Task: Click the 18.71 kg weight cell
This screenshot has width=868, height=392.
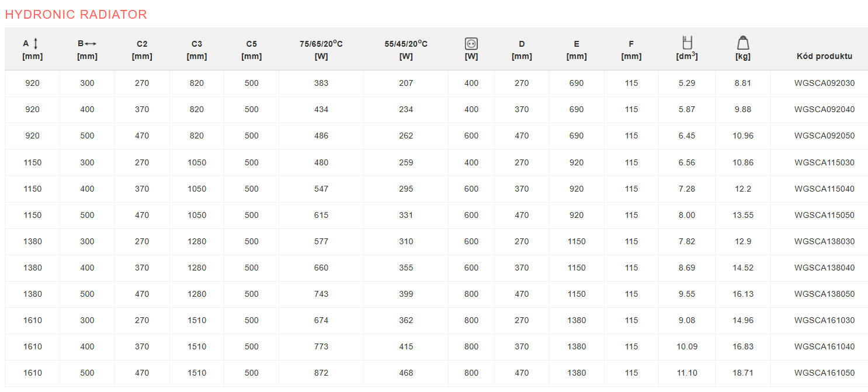Action: (743, 373)
